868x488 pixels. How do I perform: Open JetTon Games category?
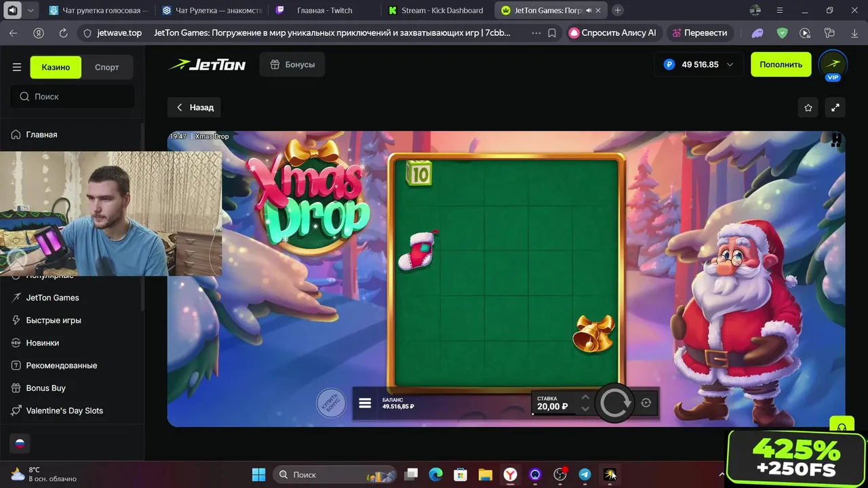click(52, 298)
